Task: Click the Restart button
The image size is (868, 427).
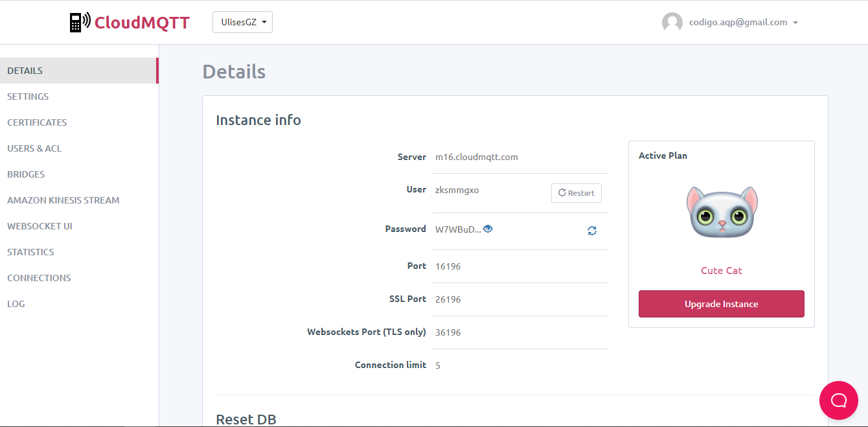Action: [x=577, y=193]
